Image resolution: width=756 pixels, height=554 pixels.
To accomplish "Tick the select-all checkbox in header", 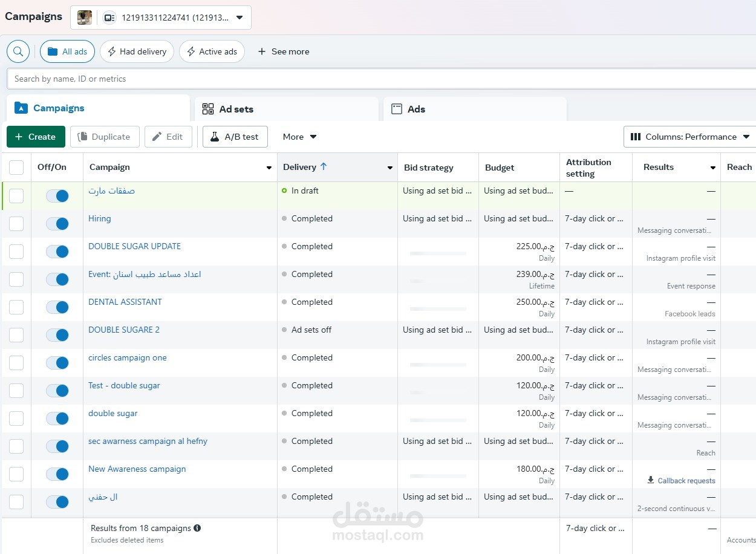I will (16, 168).
